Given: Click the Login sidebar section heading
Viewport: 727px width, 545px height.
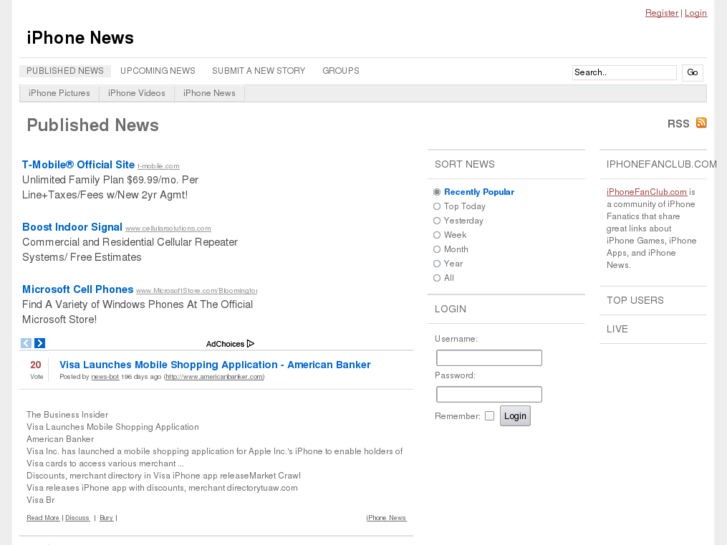Looking at the screenshot, I should click(x=450, y=309).
